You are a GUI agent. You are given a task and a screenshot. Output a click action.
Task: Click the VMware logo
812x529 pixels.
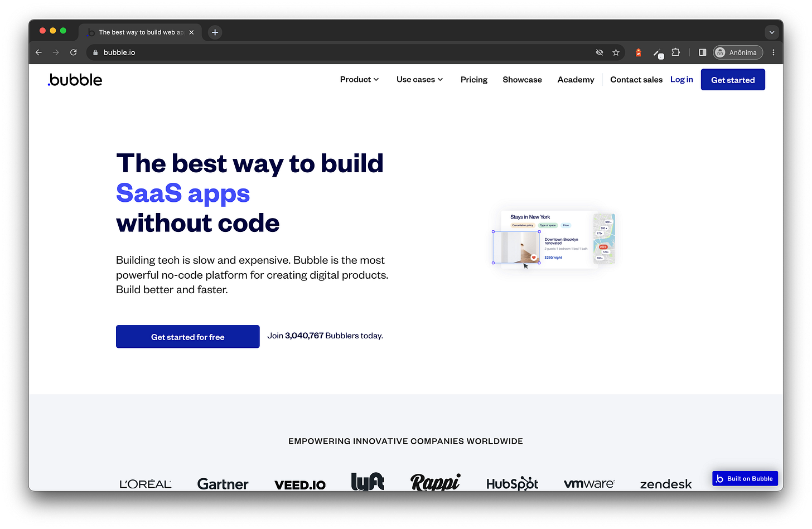(589, 484)
